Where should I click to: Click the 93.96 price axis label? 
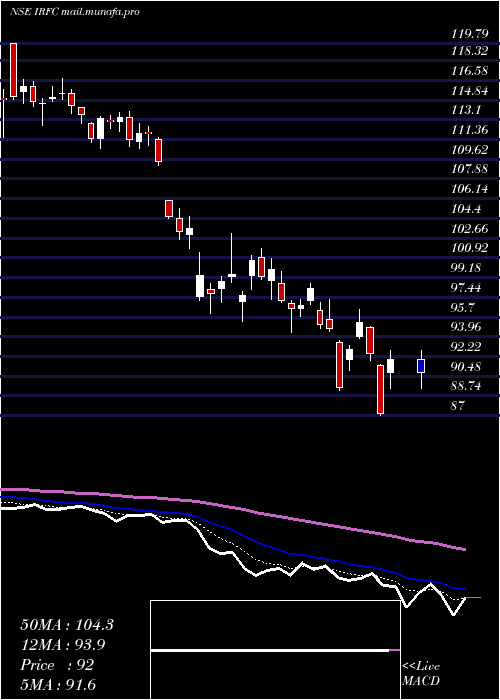[x=466, y=326]
